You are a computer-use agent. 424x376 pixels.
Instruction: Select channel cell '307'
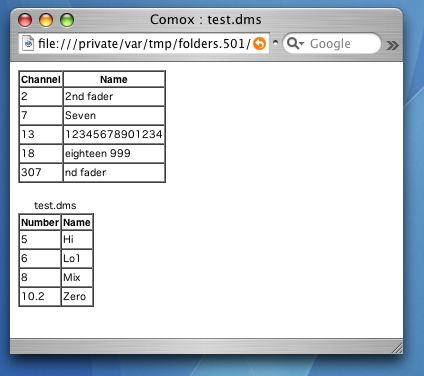tap(41, 173)
